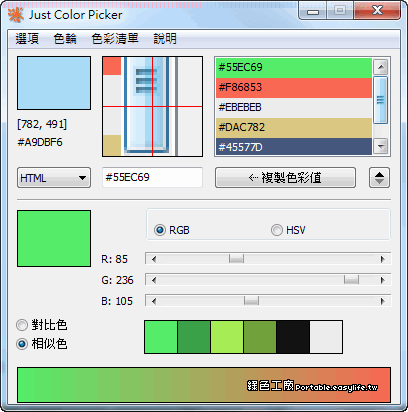Click the color list scrollbar thumb

coord(380,100)
